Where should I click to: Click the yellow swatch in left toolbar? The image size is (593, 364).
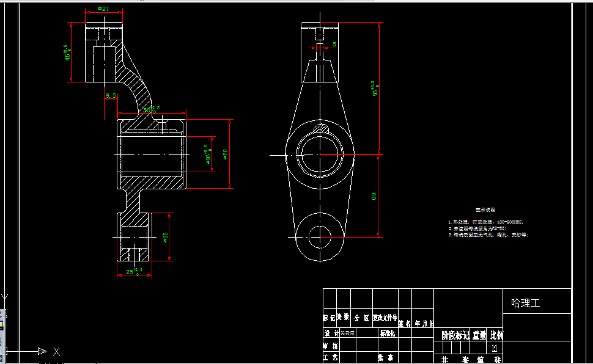[x=1, y=324]
